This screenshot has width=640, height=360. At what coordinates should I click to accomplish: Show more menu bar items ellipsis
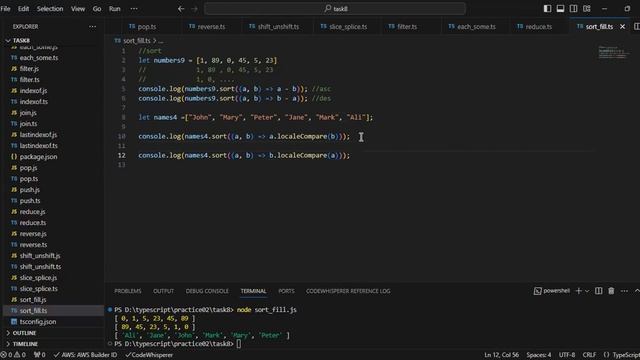(x=134, y=9)
